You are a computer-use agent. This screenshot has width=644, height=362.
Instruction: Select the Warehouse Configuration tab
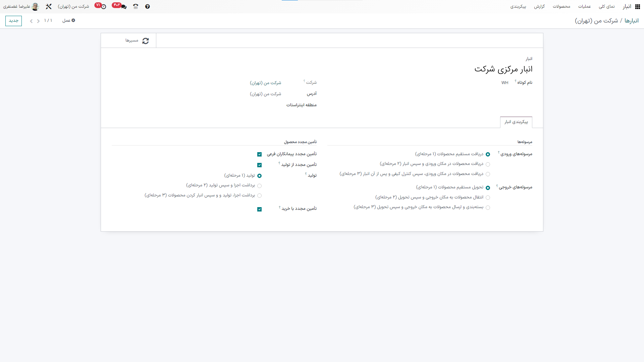click(516, 122)
